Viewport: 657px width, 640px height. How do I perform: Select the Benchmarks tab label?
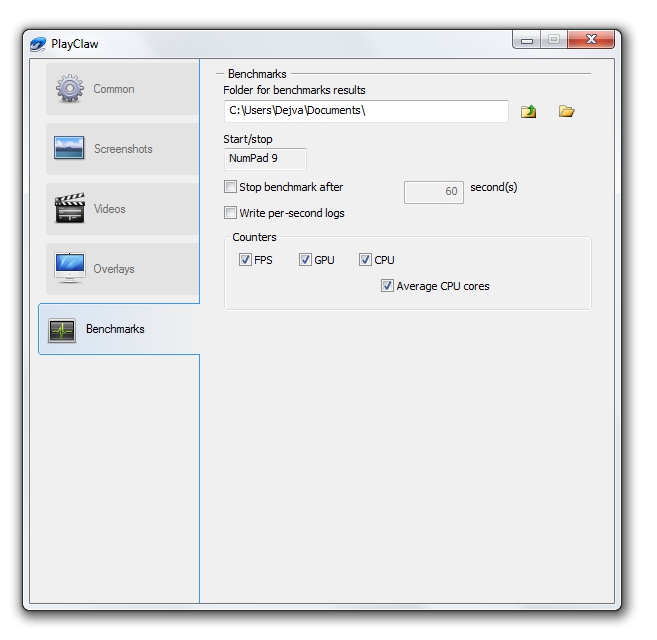pos(115,329)
